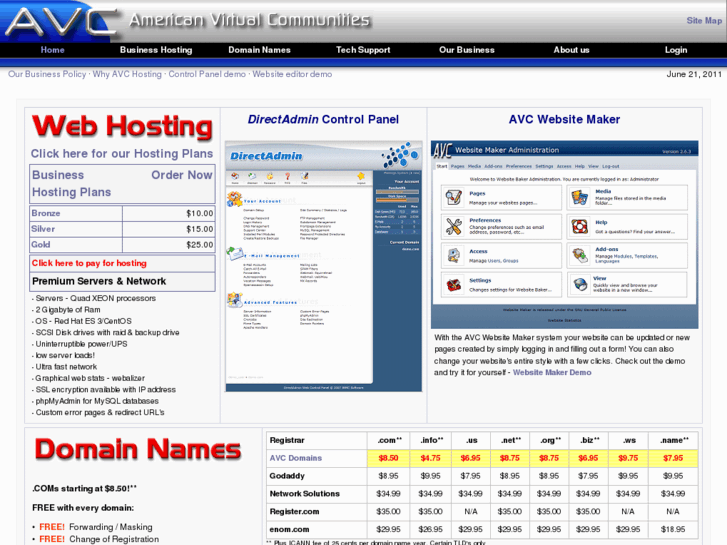Click the View globe icon

[x=580, y=284]
